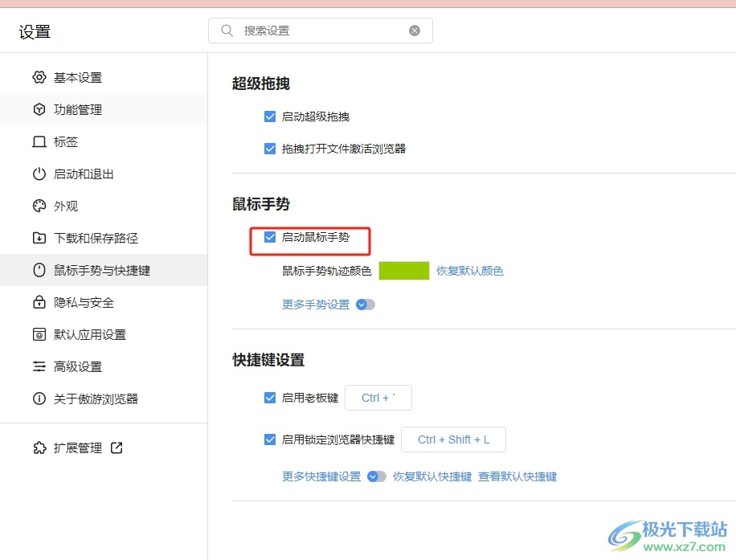736x560 pixels.
Task: Click the gear icon beside 基本设置
Action: pos(39,77)
